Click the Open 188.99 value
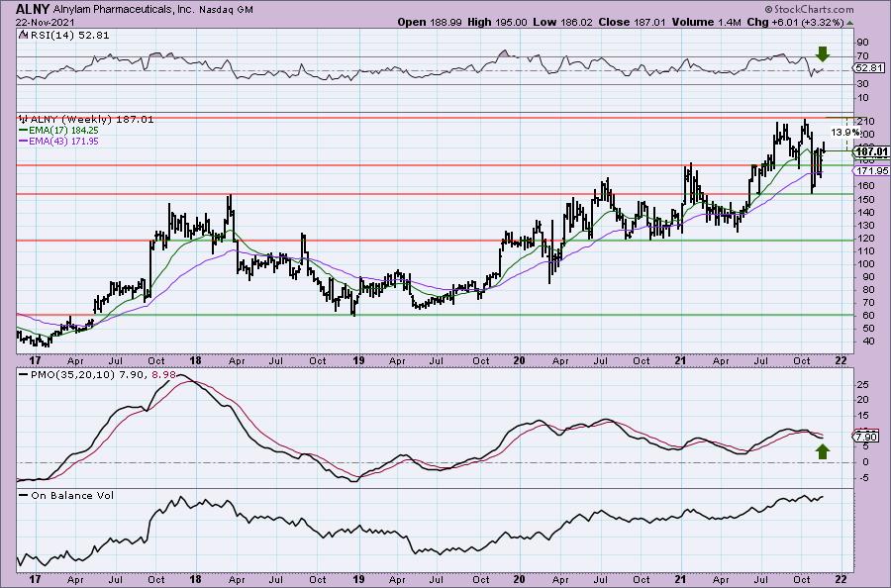This screenshot has height=588, width=891. [x=431, y=22]
